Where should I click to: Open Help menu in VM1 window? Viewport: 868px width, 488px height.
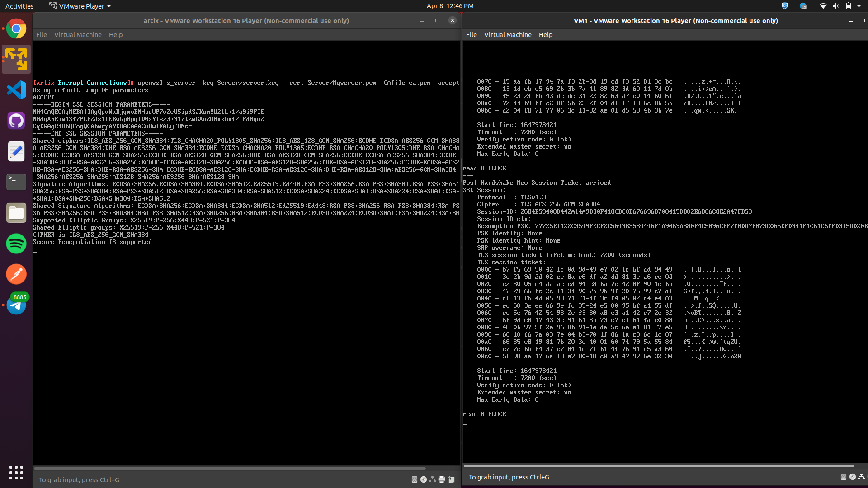[x=545, y=35]
